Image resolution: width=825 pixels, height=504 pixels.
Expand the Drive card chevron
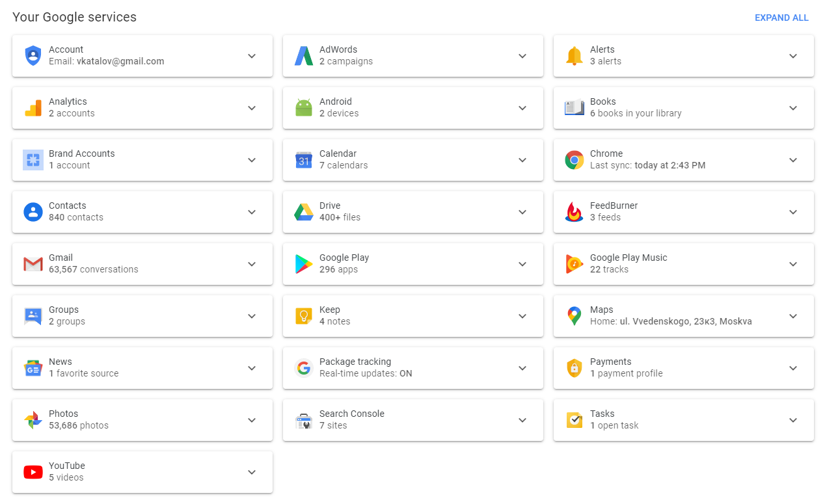[x=522, y=212]
